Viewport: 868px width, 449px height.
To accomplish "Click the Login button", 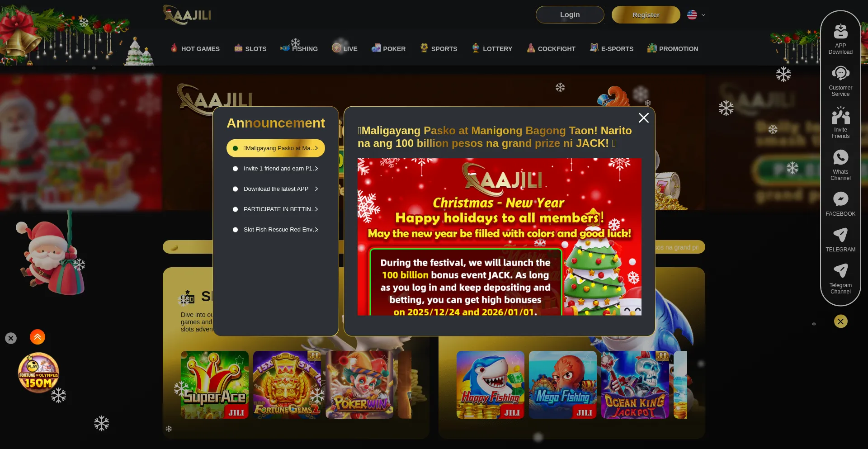I will [570, 15].
